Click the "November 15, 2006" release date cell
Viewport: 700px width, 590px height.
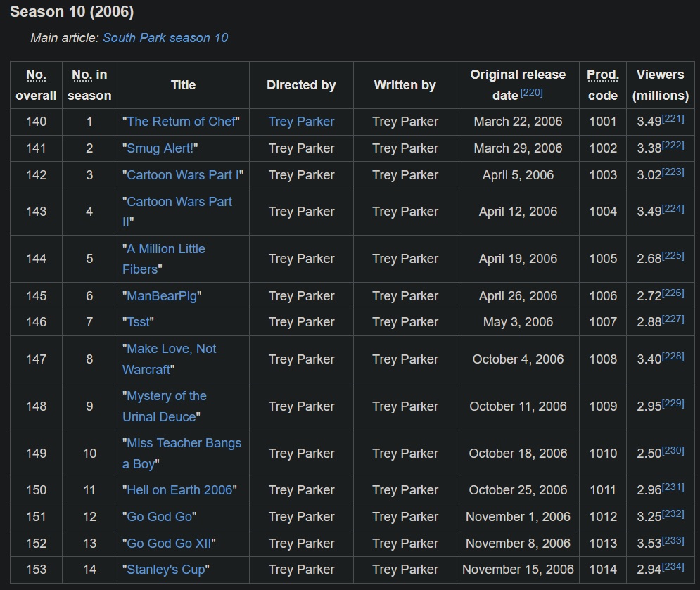pyautogui.click(x=518, y=570)
